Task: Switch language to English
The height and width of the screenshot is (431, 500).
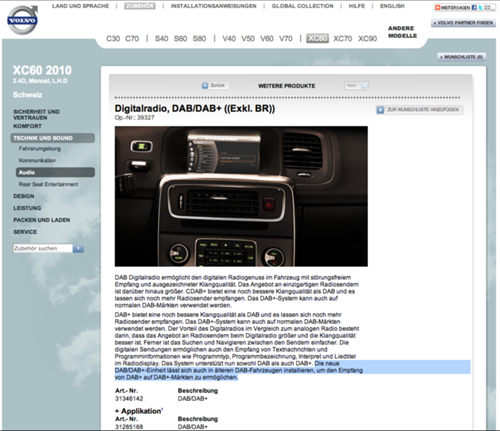Action: (392, 6)
